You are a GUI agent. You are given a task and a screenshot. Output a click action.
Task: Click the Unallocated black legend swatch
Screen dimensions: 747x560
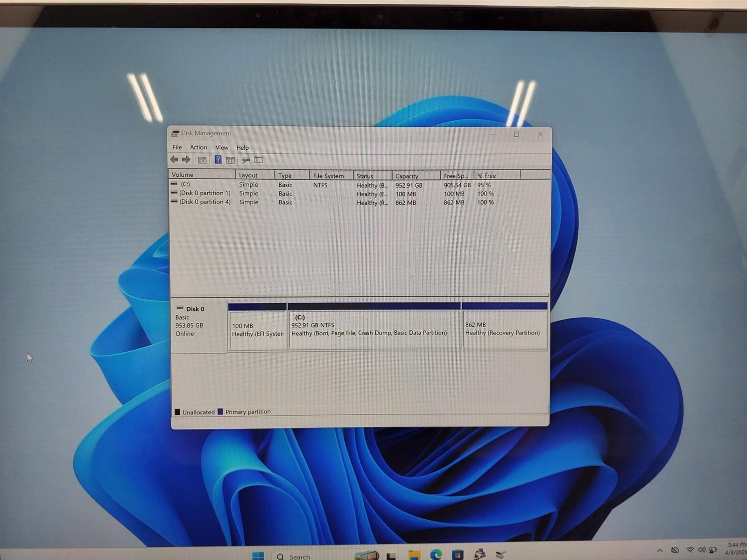[177, 412]
